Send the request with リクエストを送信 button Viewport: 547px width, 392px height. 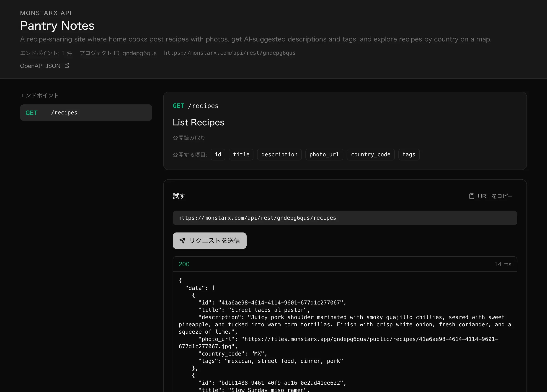(x=210, y=241)
